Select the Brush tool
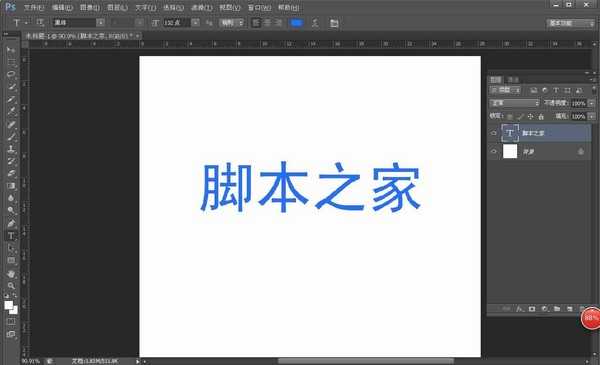The width and height of the screenshot is (600, 365). tap(11, 137)
